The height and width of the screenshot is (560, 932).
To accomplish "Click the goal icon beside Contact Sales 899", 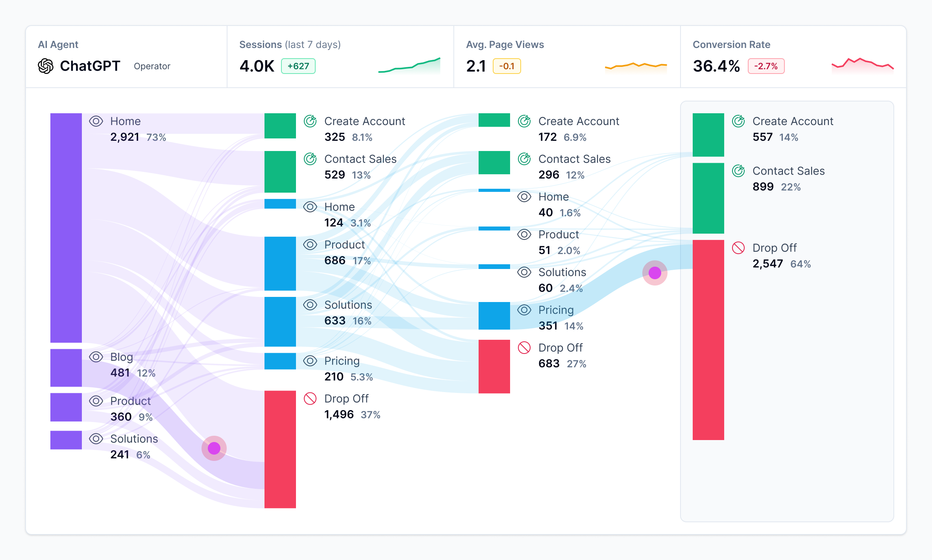I will click(x=738, y=171).
